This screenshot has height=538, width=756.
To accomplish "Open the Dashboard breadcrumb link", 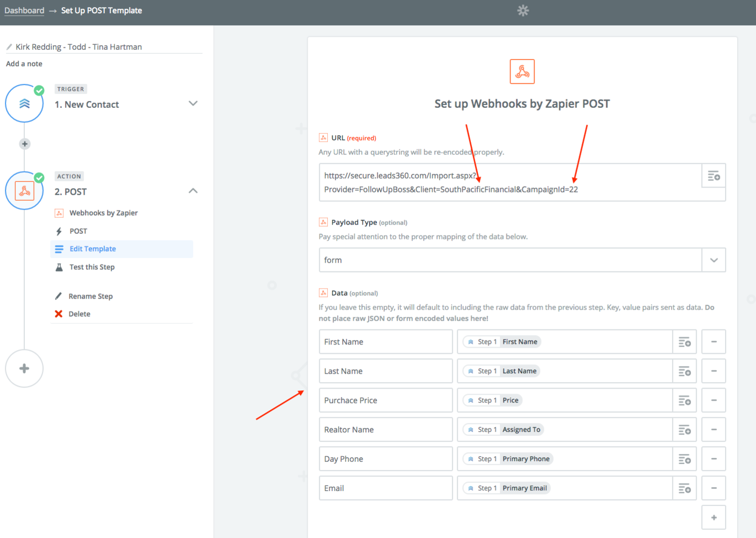I will (x=24, y=10).
